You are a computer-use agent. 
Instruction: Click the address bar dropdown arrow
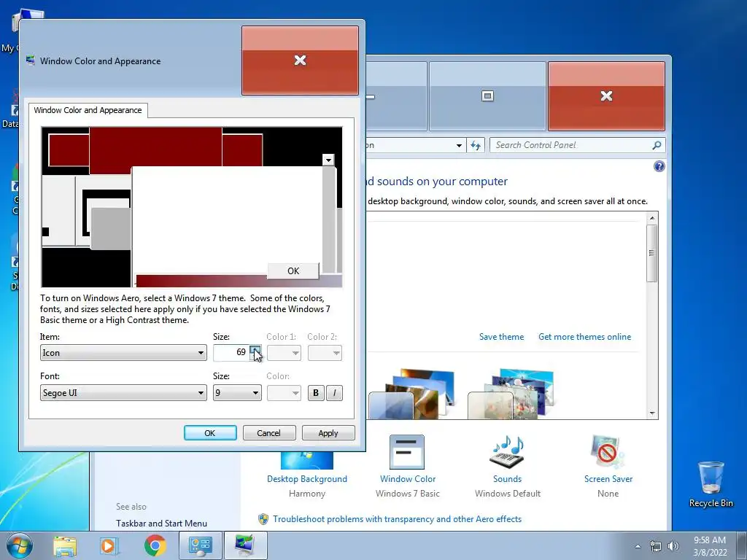pyautogui.click(x=459, y=145)
